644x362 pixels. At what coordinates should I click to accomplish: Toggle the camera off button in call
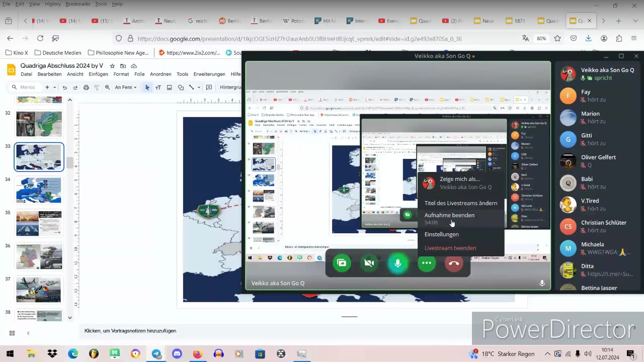coord(369,263)
